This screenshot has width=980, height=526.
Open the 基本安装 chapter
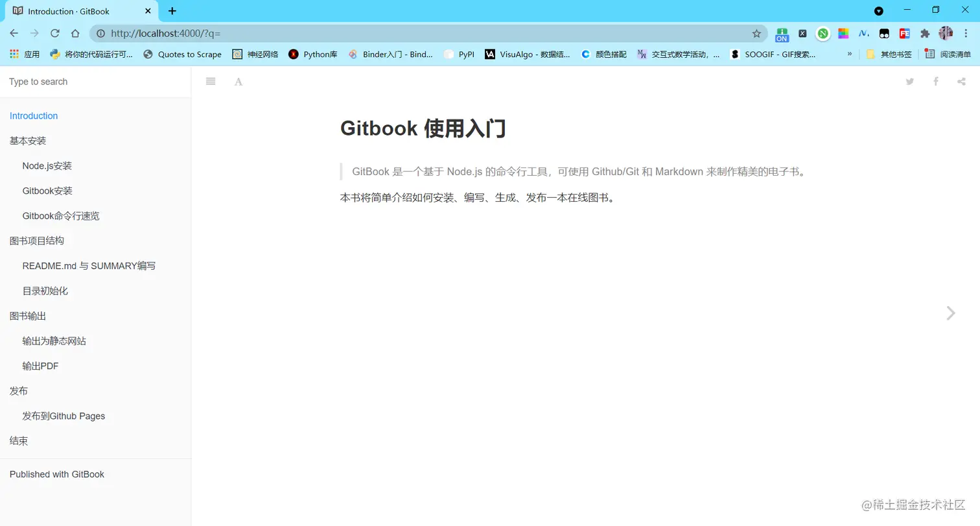click(x=28, y=141)
